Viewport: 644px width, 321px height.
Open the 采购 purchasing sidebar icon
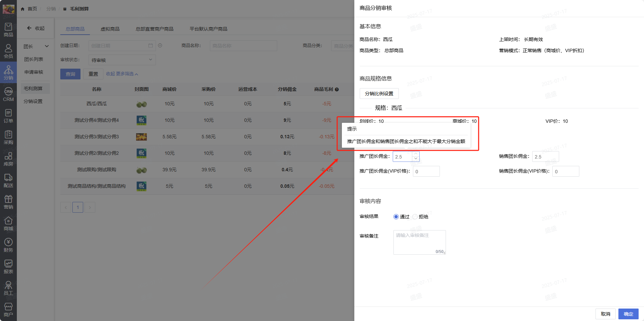[x=8, y=137]
